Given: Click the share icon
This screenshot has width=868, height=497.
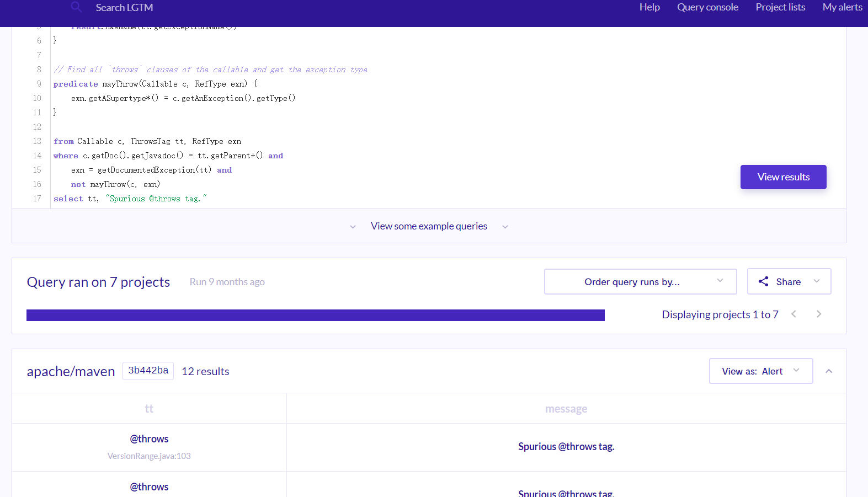Looking at the screenshot, I should [x=763, y=281].
